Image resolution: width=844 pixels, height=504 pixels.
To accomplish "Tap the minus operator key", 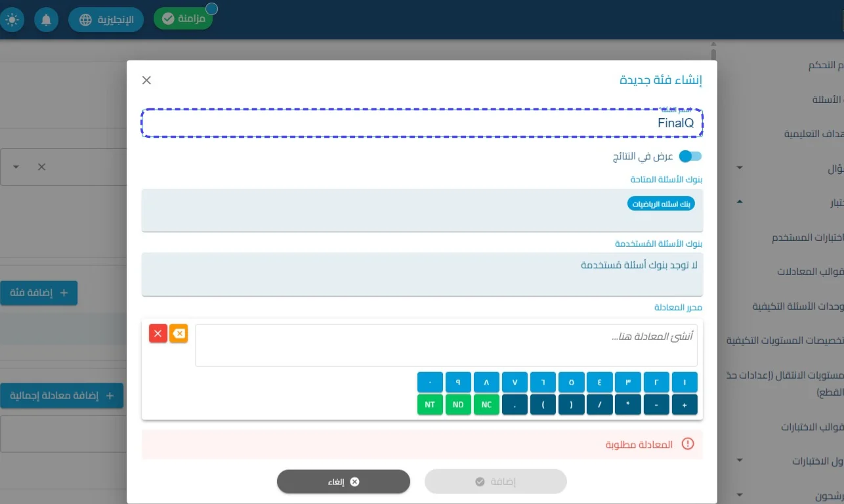I will (656, 404).
